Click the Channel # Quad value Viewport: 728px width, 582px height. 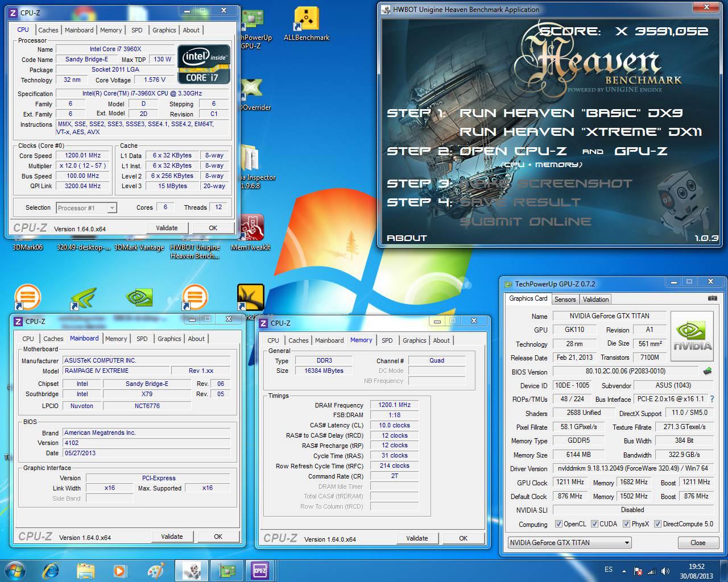tap(437, 360)
